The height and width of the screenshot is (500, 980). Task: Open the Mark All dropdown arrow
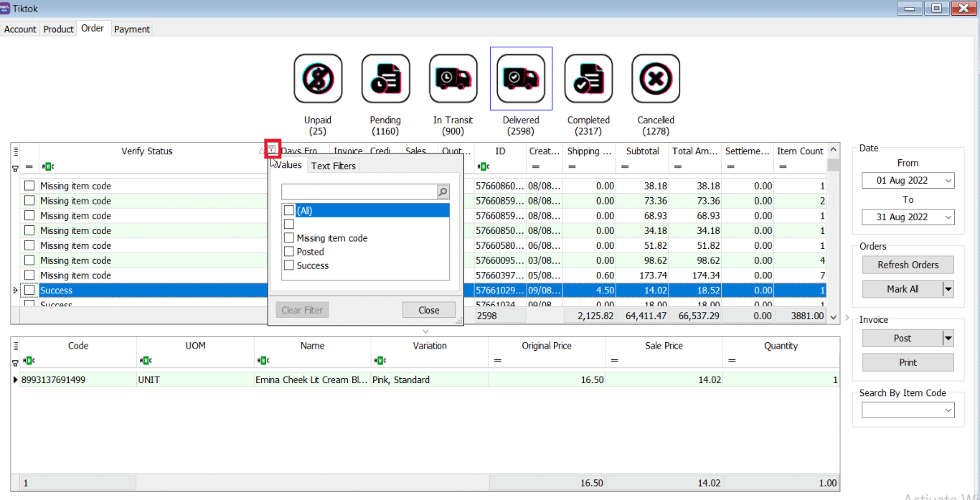click(948, 289)
